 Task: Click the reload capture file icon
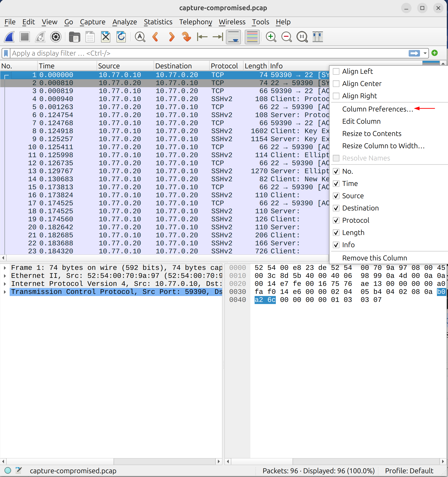[x=121, y=37]
